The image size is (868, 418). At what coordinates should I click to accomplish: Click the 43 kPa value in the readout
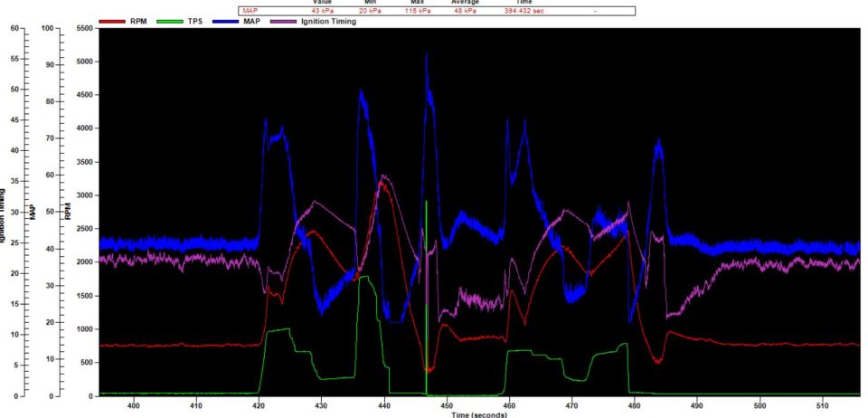click(x=322, y=11)
